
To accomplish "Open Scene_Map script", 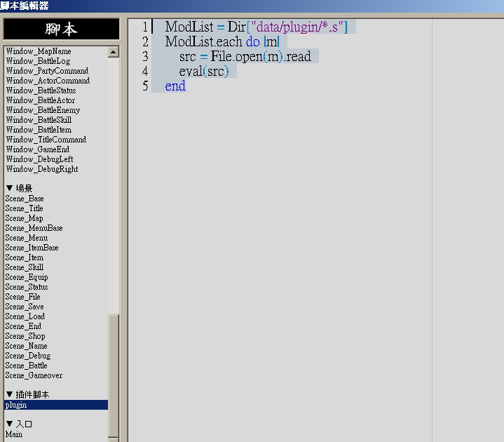I will click(x=24, y=218).
